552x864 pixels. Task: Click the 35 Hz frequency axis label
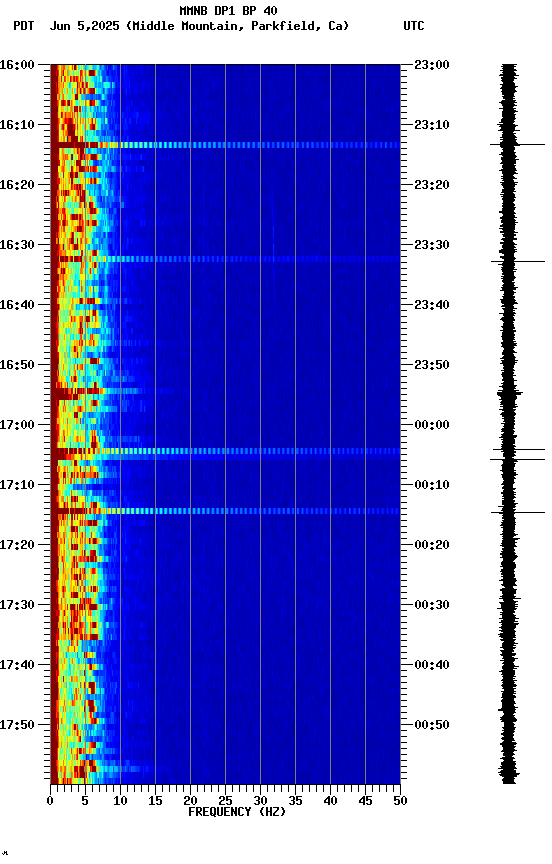pyautogui.click(x=295, y=802)
